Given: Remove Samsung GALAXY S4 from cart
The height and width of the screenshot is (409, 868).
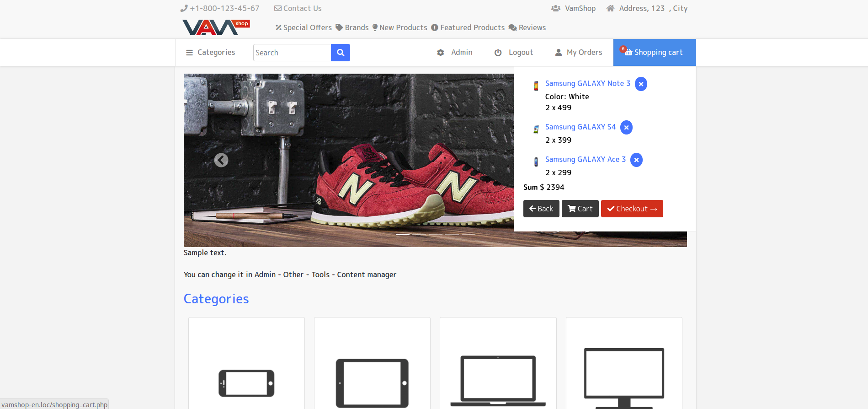Looking at the screenshot, I should point(626,128).
